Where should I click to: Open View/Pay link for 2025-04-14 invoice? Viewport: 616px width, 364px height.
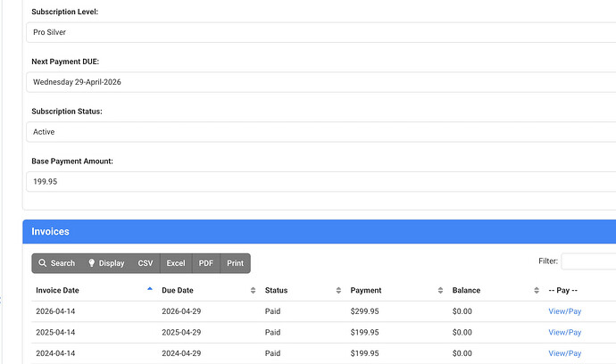click(x=565, y=333)
